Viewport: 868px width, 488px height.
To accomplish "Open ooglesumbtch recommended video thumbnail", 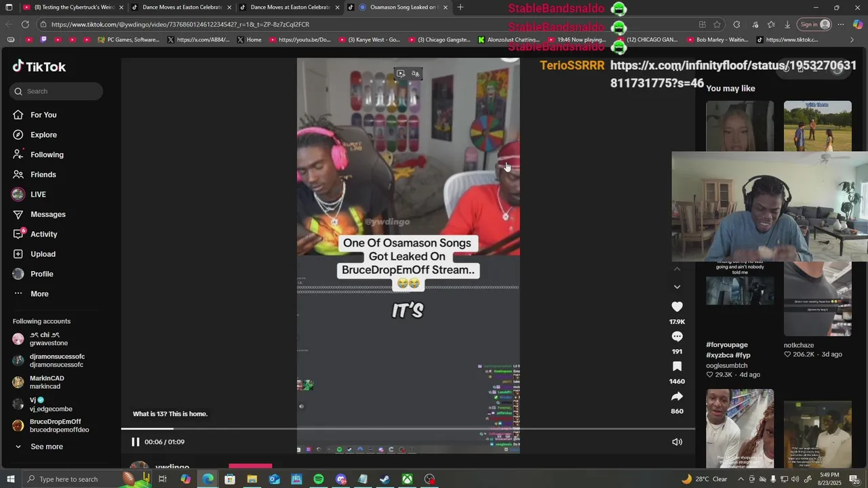I will point(740,283).
